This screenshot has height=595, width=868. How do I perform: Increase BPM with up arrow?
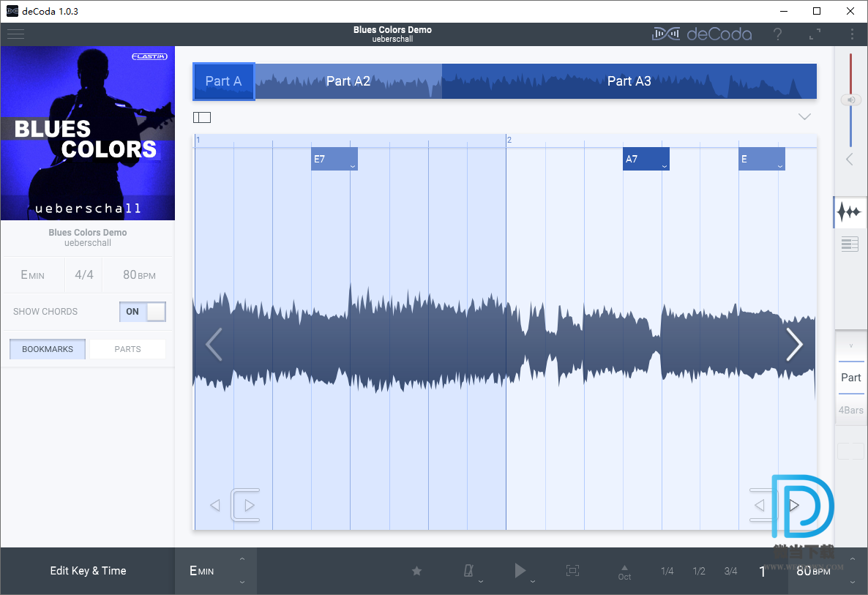point(853,559)
